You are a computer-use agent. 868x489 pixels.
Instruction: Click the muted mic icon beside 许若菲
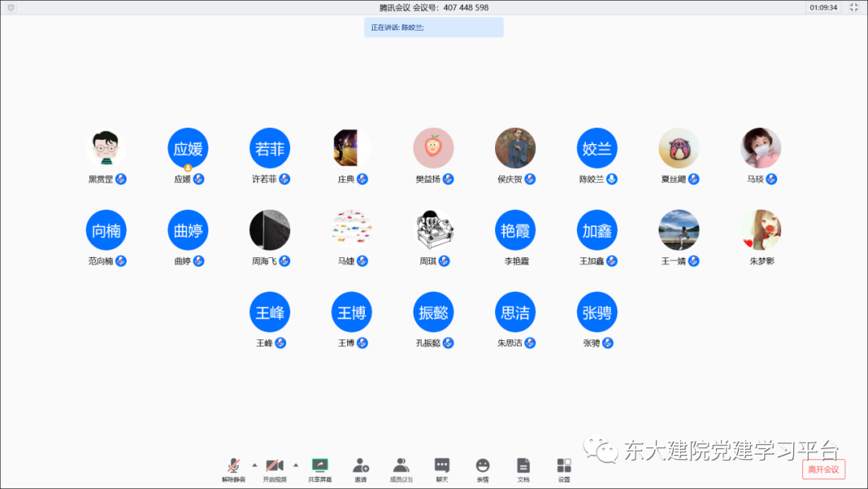coord(285,179)
